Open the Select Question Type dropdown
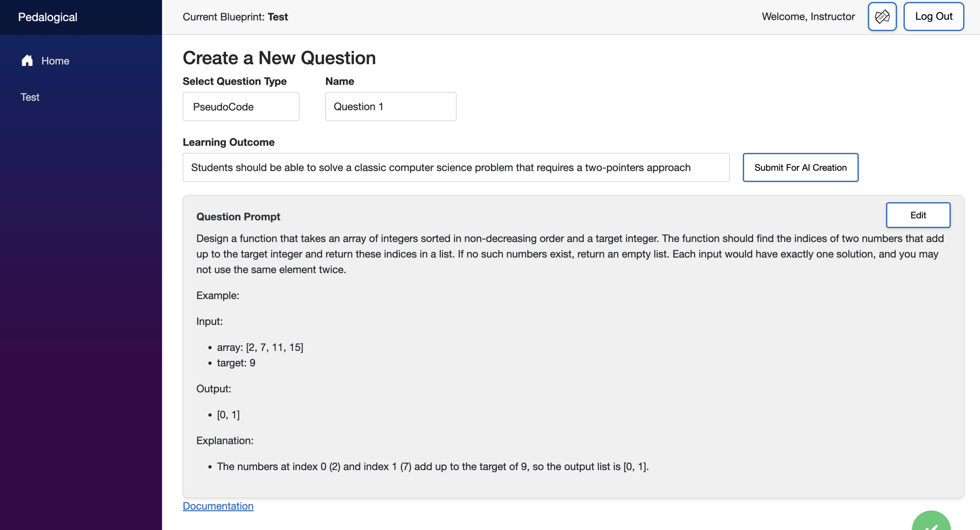 click(241, 106)
